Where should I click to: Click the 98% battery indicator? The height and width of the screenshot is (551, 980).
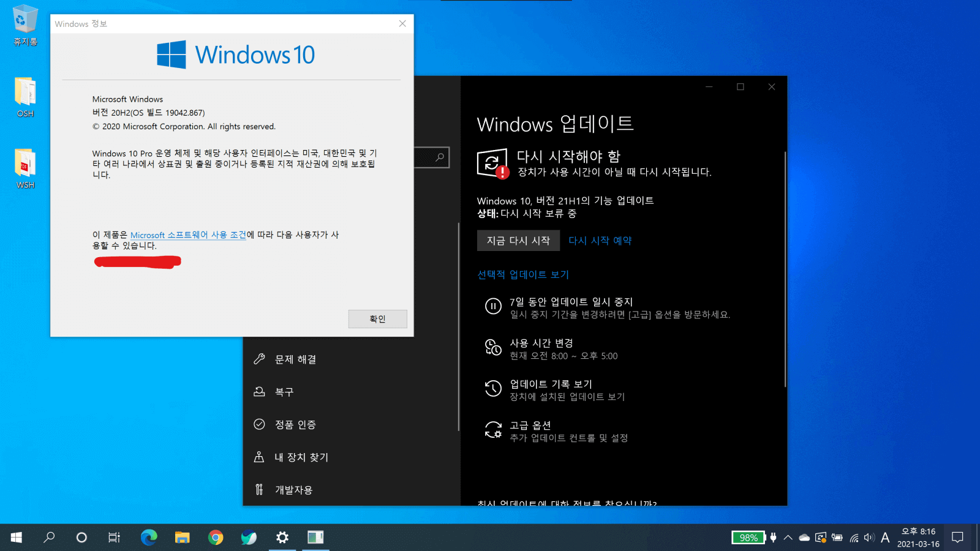748,538
